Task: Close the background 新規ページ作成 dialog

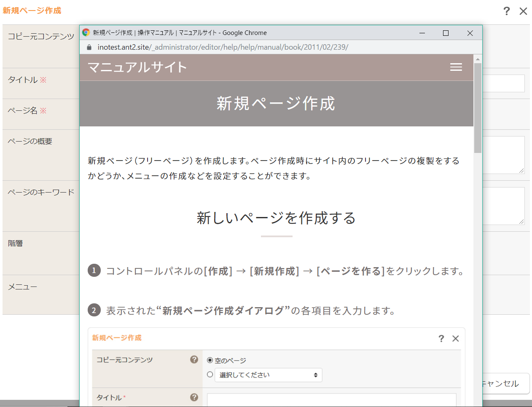Action: click(x=523, y=11)
